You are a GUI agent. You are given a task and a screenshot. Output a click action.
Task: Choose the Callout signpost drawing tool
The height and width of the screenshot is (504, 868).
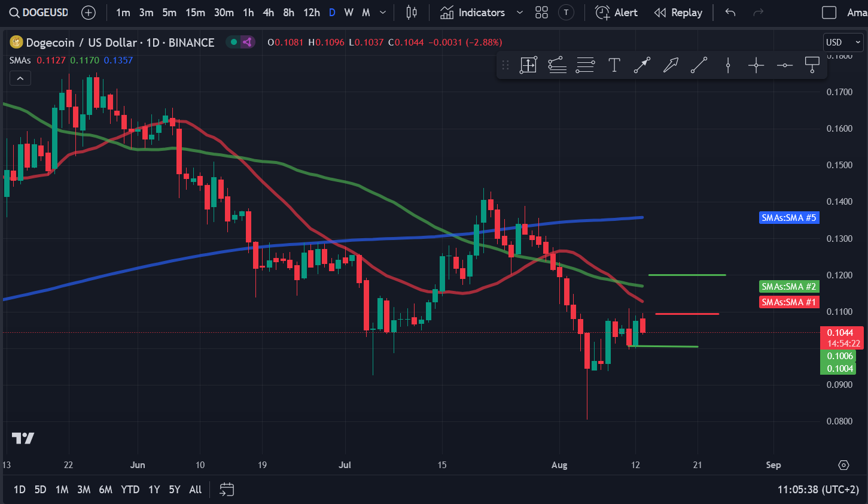pyautogui.click(x=812, y=65)
